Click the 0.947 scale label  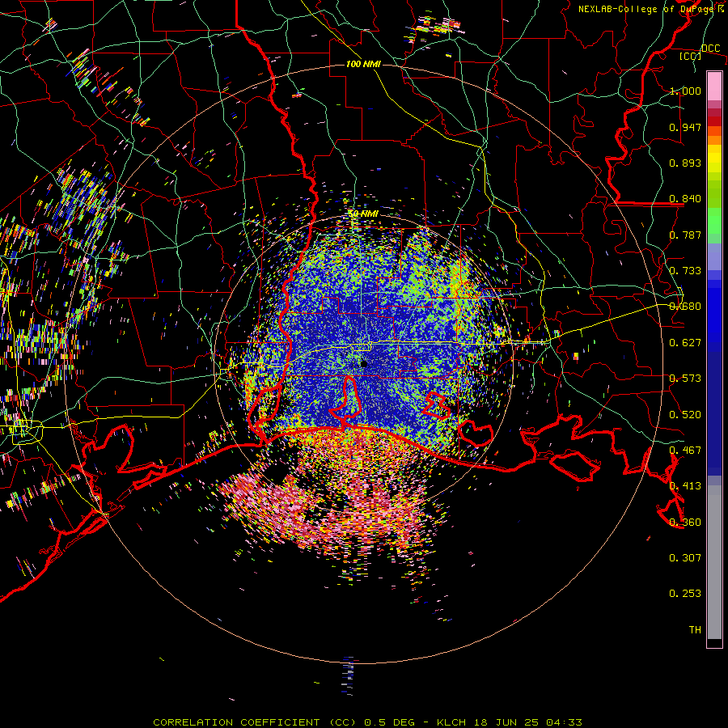[x=685, y=127]
